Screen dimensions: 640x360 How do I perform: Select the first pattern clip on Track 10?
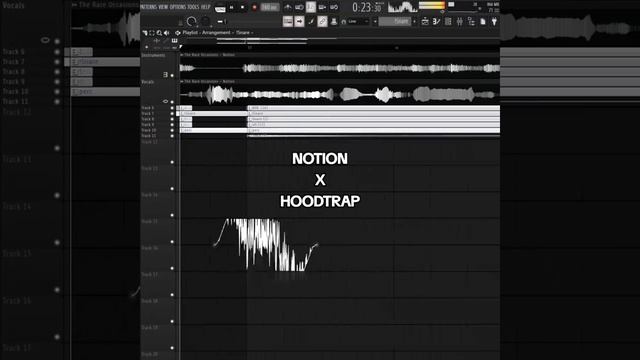click(x=213, y=130)
